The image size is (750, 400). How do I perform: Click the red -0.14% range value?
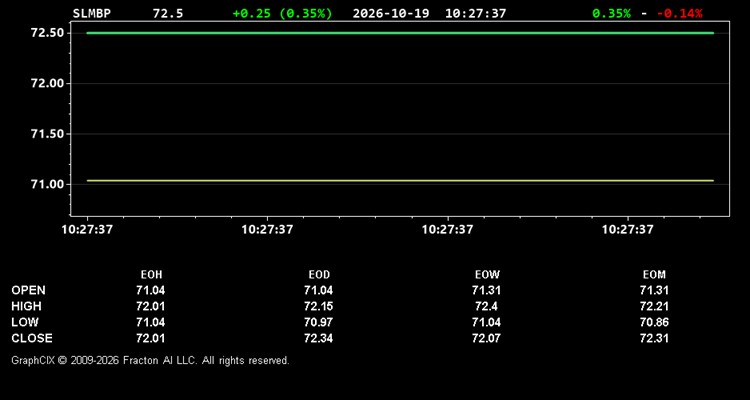[680, 13]
